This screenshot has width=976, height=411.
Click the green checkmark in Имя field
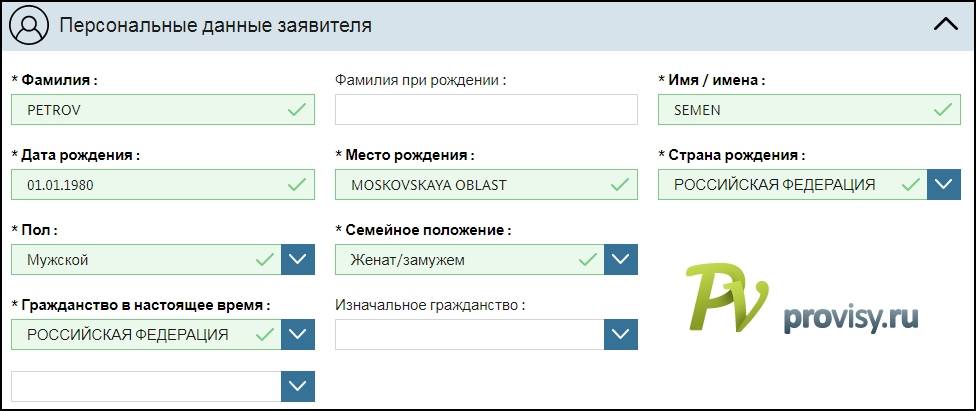[x=941, y=110]
